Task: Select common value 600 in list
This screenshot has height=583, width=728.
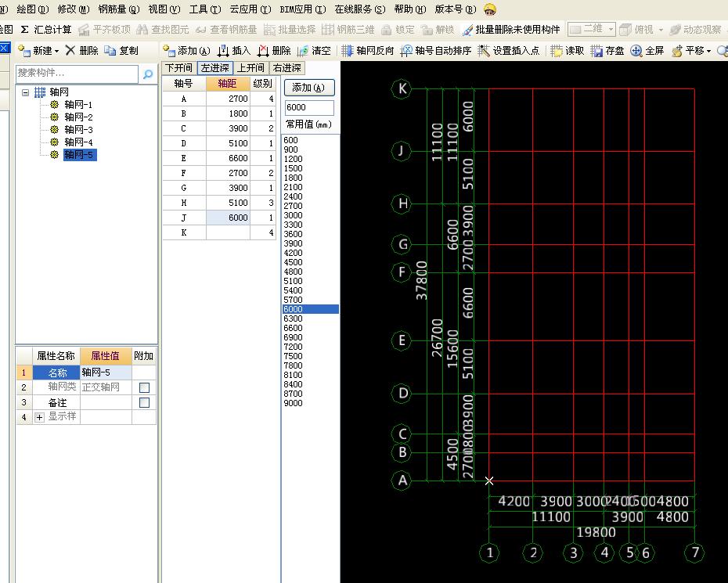Action: (310, 140)
